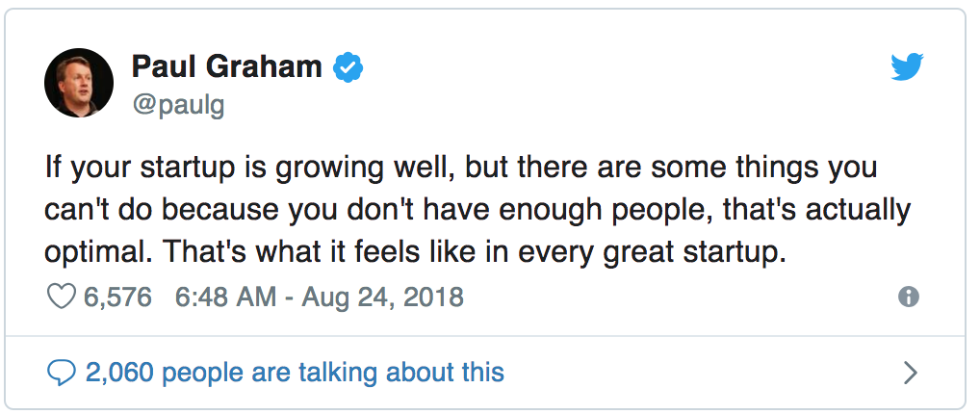980x414 pixels.
Task: Open the 6:48 AM timestamp link
Action: point(225,297)
